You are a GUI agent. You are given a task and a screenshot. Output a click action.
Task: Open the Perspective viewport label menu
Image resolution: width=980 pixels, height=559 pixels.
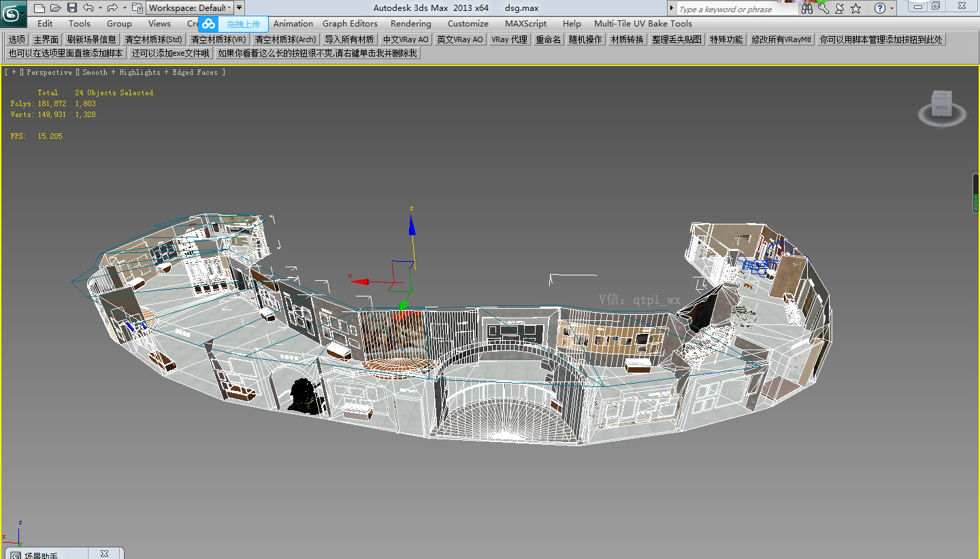[x=49, y=71]
